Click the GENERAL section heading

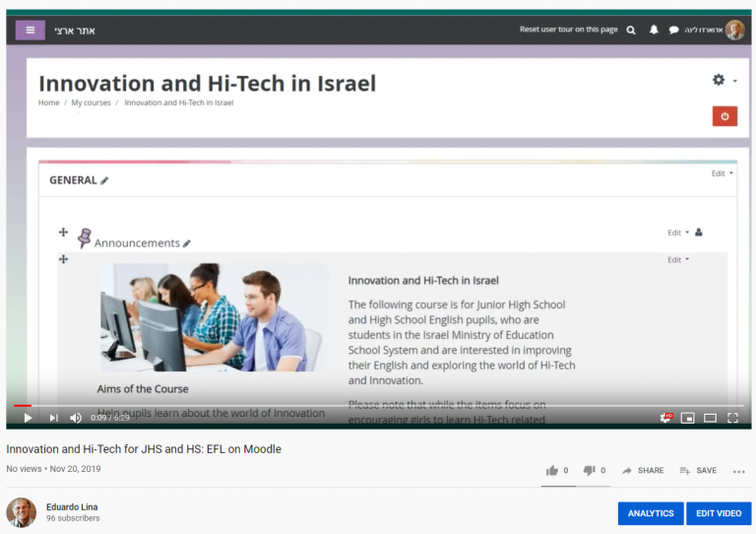73,180
